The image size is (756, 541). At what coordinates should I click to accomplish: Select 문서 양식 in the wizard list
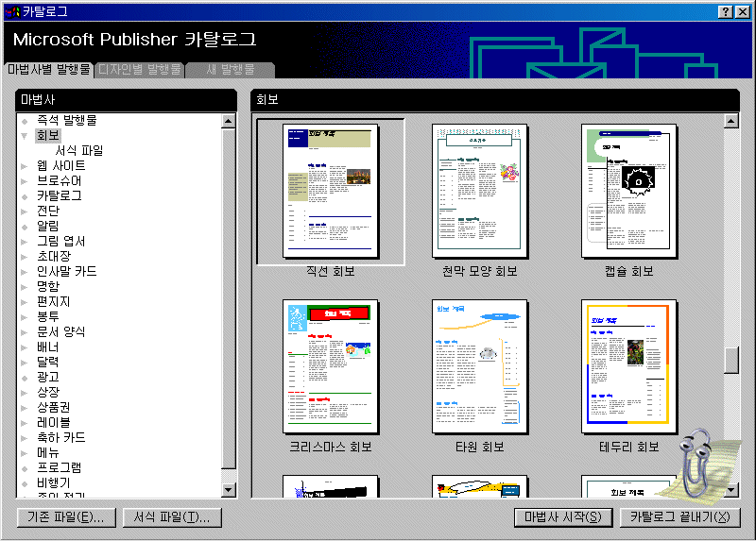pos(60,332)
